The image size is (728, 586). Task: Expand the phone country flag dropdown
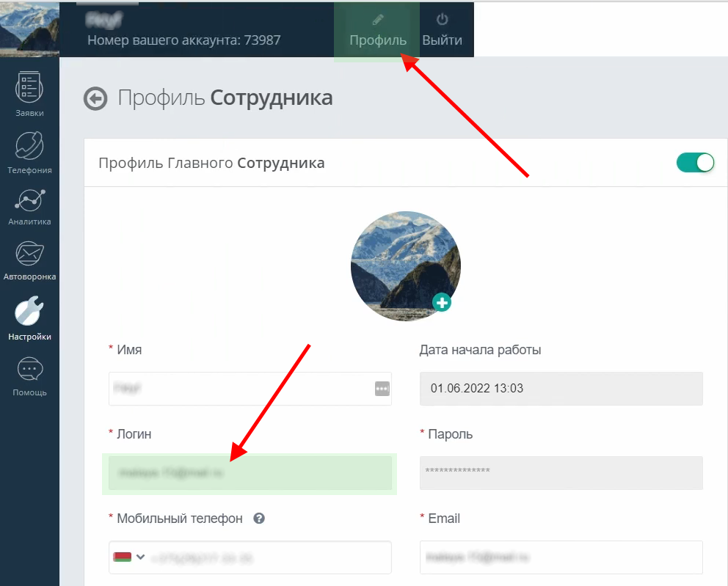(128, 557)
